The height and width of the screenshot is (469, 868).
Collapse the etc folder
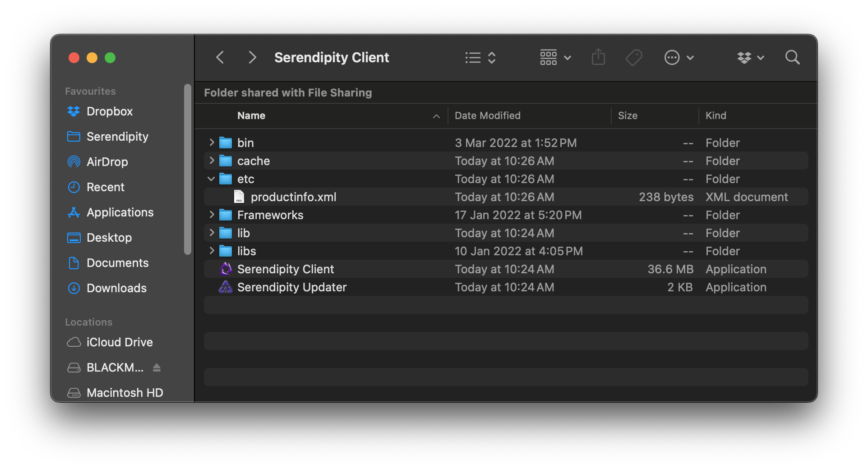point(211,179)
